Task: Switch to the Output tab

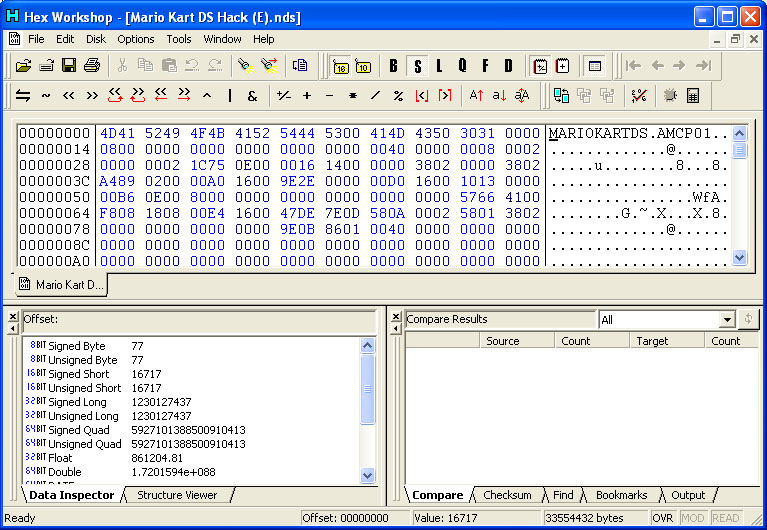Action: pyautogui.click(x=688, y=495)
